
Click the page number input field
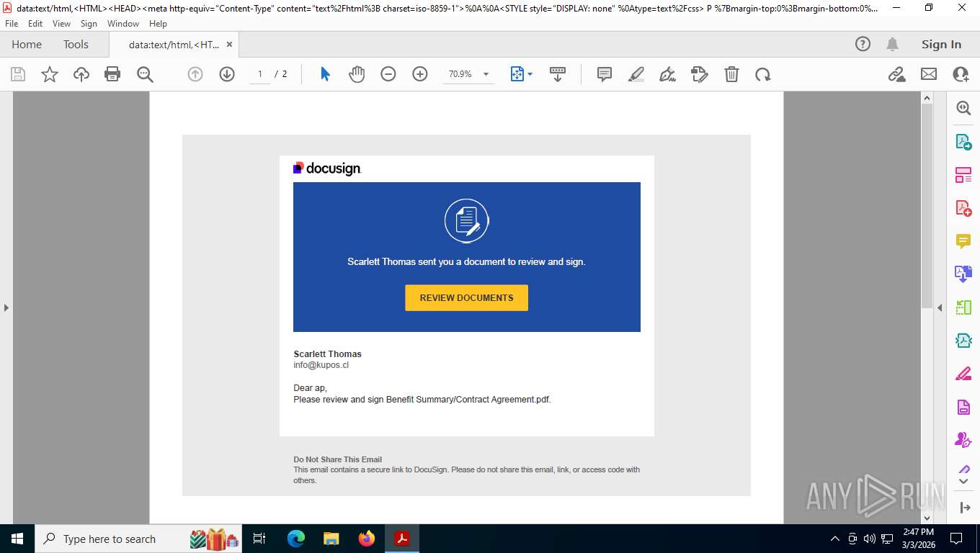(x=260, y=74)
